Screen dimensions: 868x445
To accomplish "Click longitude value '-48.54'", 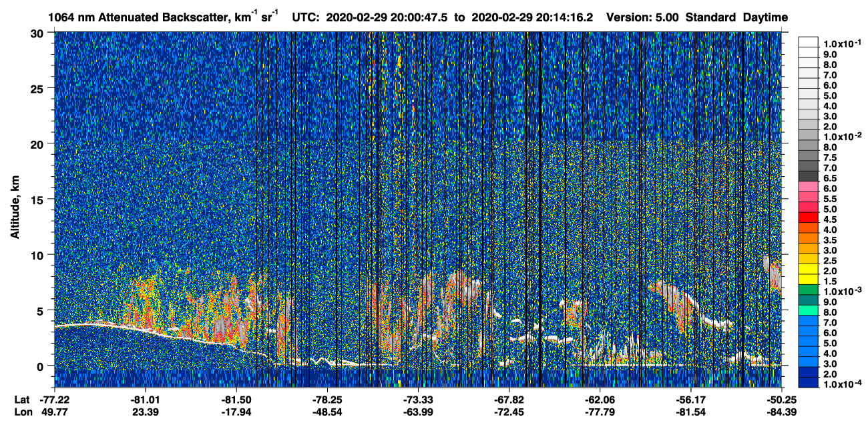I will (327, 412).
